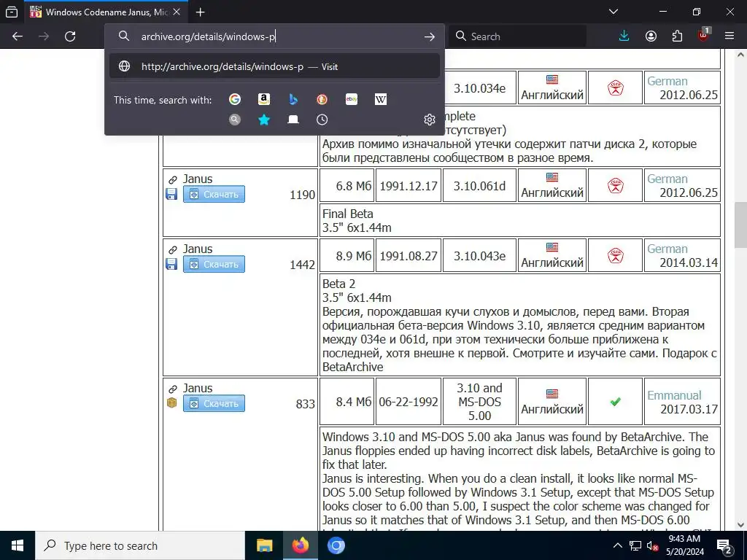Screen dimensions: 747x560
Task: Search with Bing from the address bar
Action: (x=293, y=99)
